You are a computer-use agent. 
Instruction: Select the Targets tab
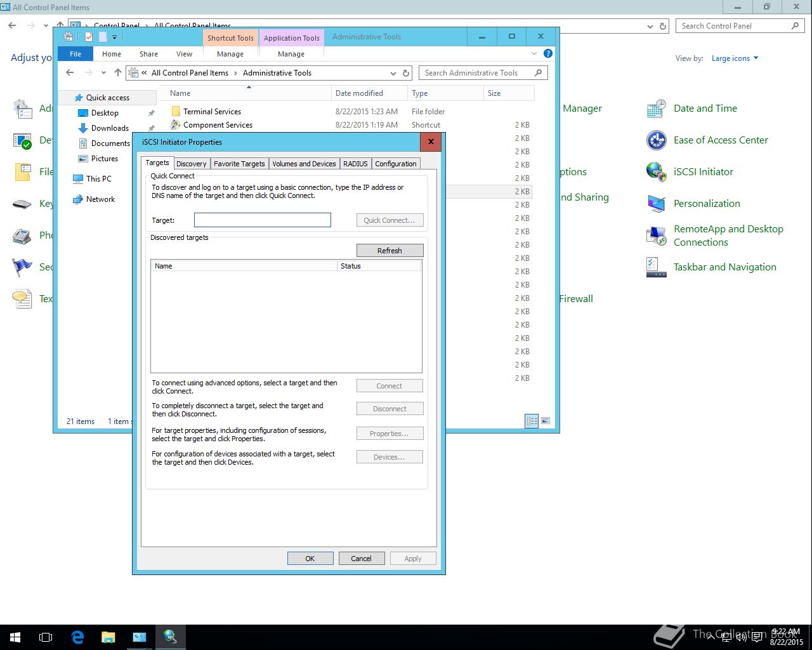tap(157, 162)
